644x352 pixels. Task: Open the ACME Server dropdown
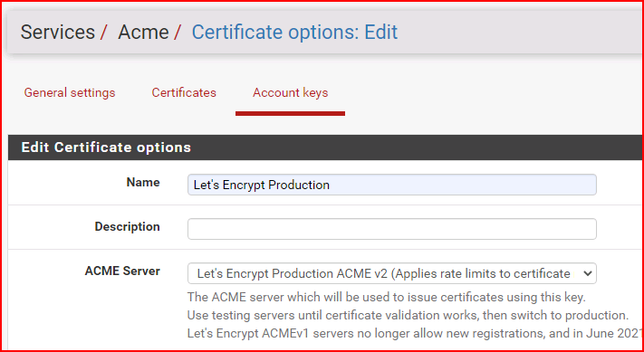pyautogui.click(x=392, y=273)
